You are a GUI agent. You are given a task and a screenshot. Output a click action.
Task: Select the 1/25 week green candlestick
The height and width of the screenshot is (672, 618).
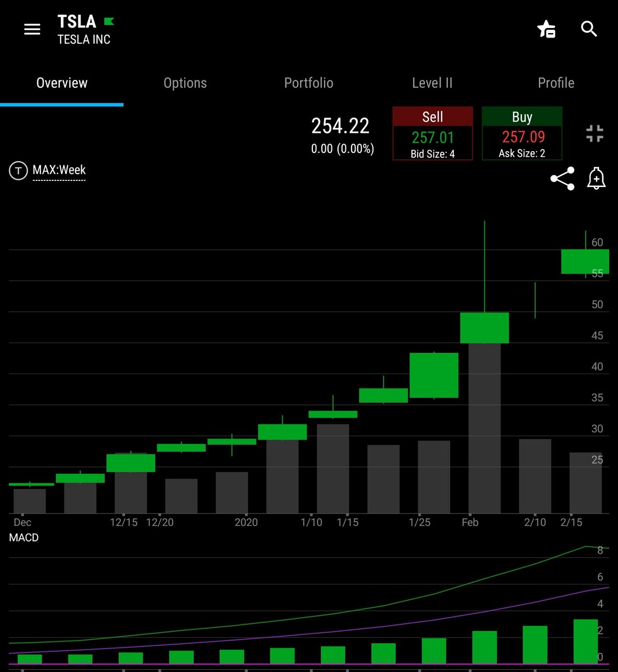[x=434, y=375]
